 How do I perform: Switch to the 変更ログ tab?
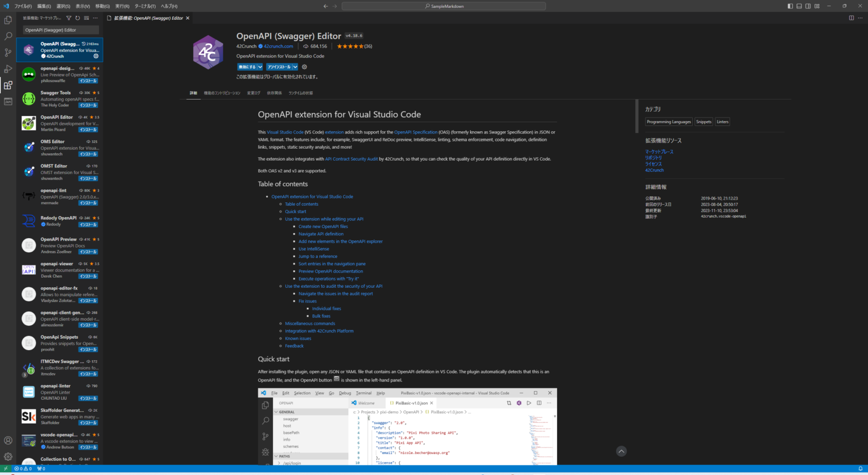253,93
